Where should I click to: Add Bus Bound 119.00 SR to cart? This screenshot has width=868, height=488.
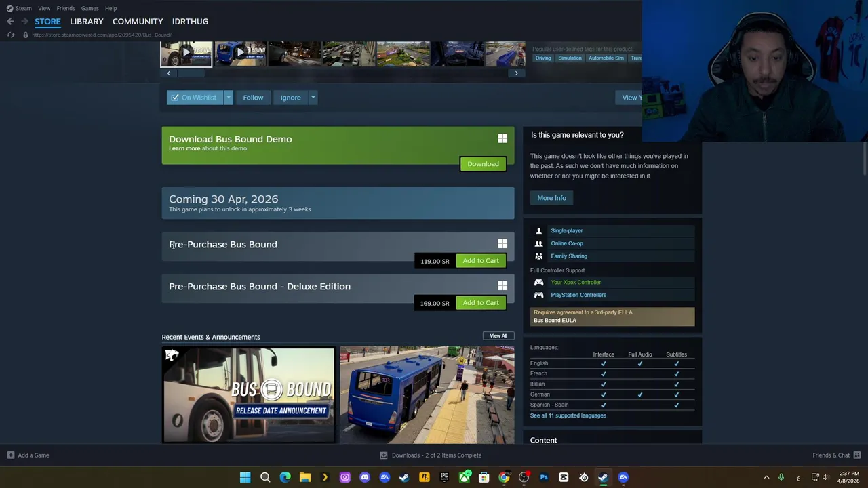(x=481, y=261)
